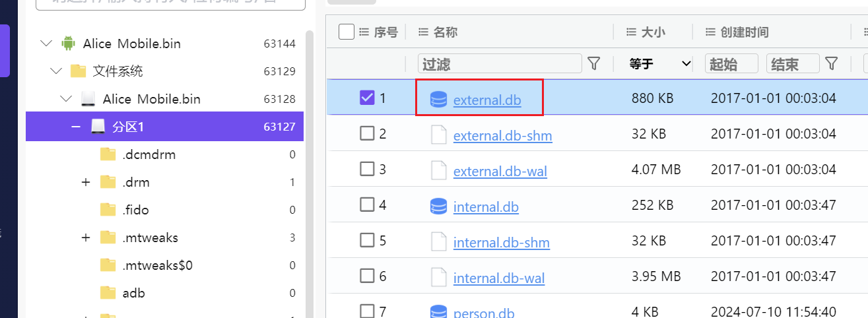Screen dimensions: 868x318
Task: Click the file icon beside external.db-wal
Action: 438,171
